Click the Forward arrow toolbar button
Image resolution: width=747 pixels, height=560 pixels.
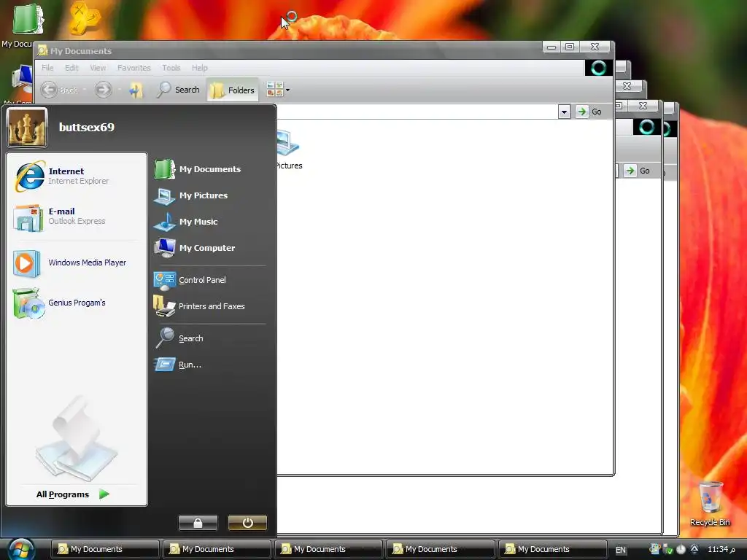104,90
